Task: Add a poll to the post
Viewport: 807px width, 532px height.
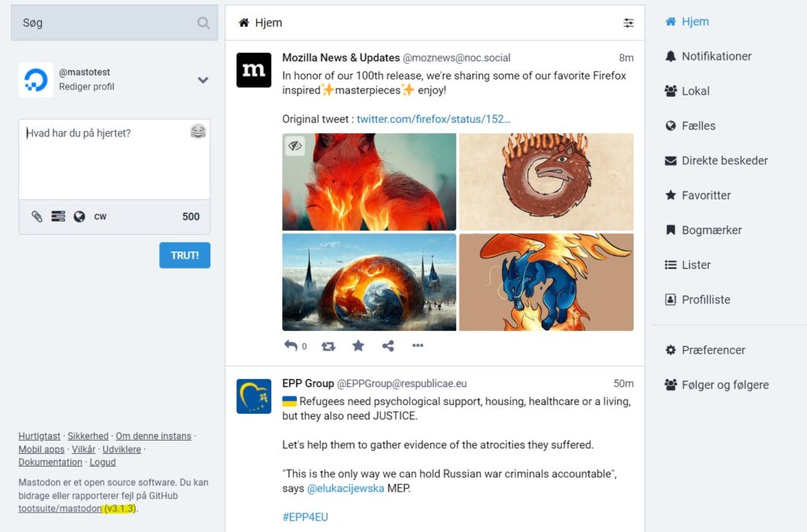Action: 58,217
